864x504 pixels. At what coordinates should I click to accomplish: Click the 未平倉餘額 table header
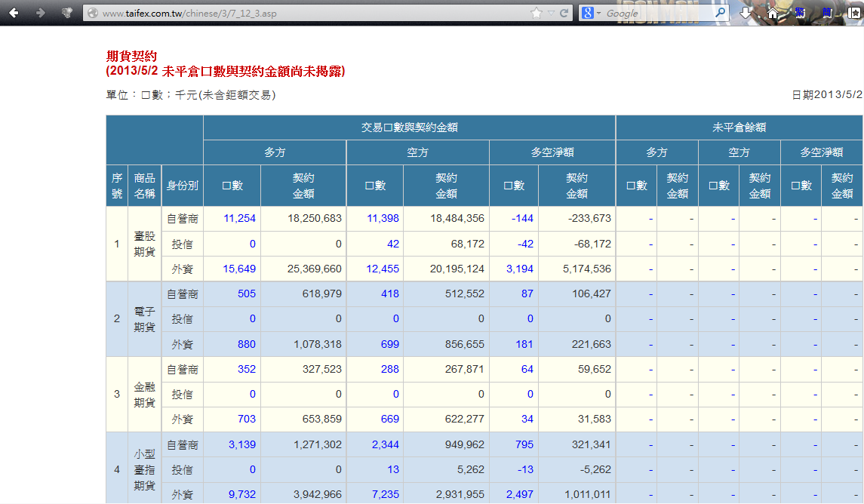[739, 128]
